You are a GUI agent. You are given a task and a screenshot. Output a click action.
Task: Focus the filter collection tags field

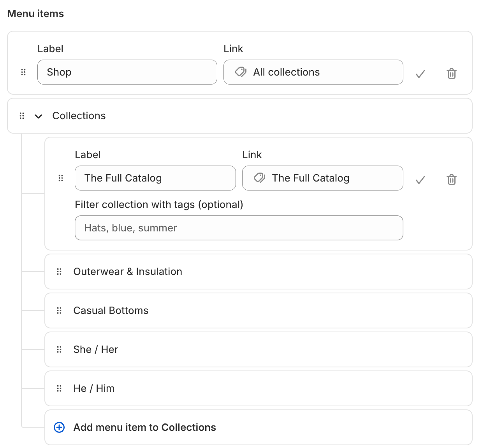coord(239,228)
